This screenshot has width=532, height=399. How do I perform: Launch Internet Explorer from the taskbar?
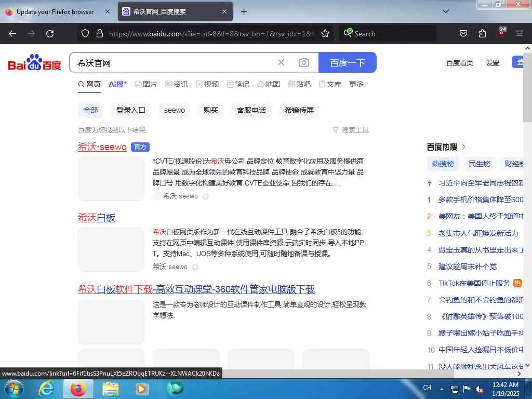[x=46, y=389]
